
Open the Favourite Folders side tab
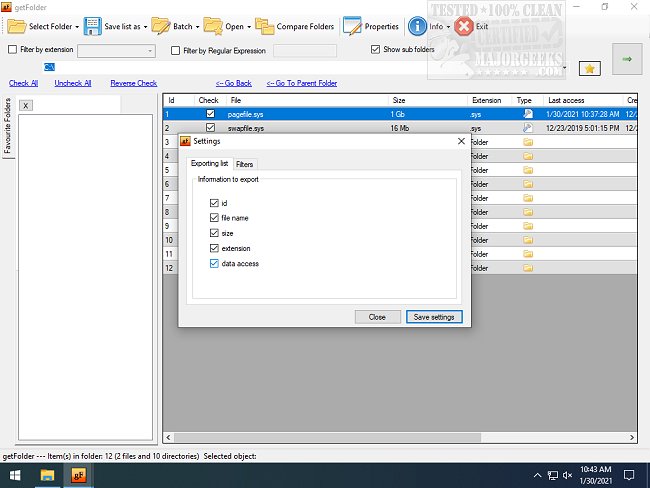tap(7, 126)
